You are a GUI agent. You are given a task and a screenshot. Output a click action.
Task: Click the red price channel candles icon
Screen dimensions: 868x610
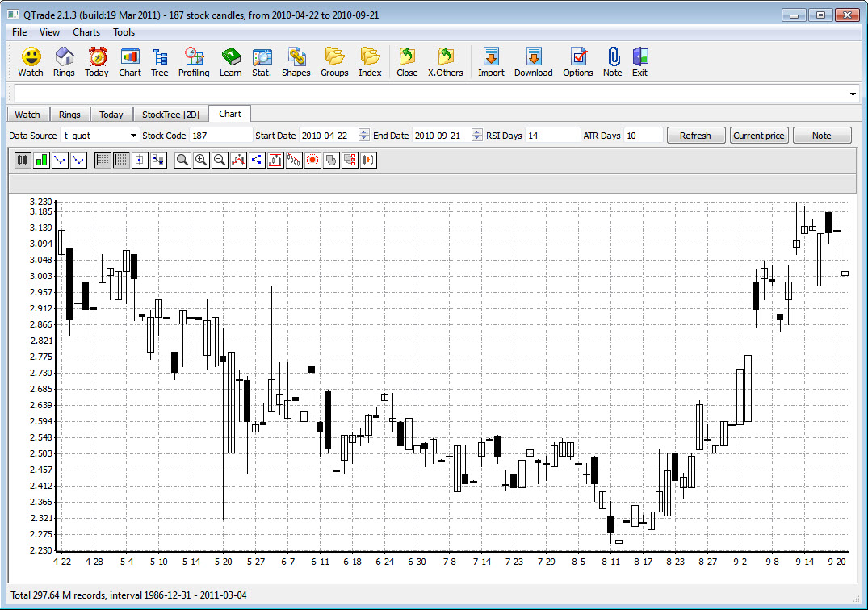[x=275, y=161]
